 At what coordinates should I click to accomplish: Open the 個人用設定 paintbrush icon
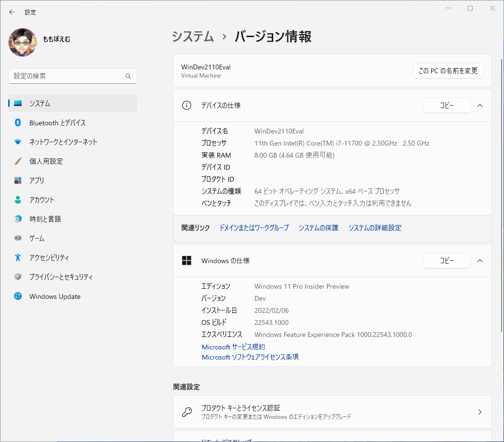tap(18, 161)
